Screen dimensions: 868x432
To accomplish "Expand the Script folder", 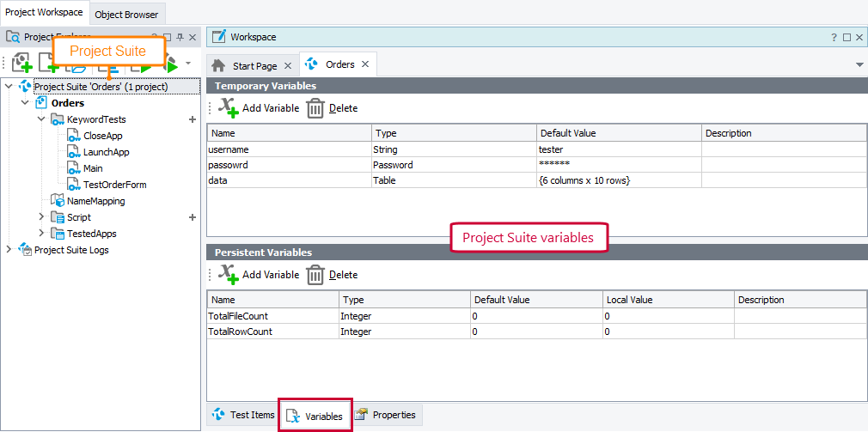I will [x=40, y=217].
